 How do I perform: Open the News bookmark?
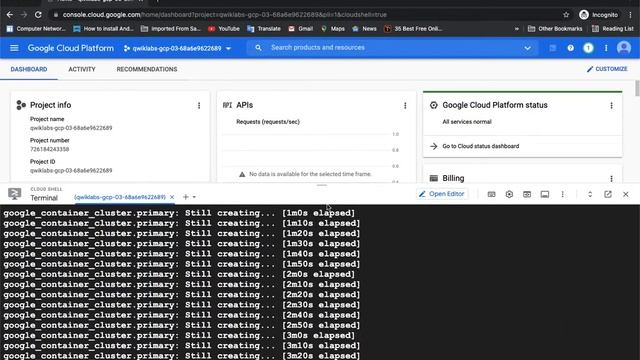pos(364,29)
